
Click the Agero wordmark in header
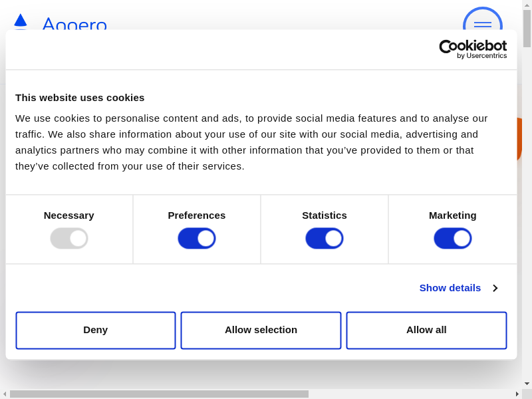point(74,25)
